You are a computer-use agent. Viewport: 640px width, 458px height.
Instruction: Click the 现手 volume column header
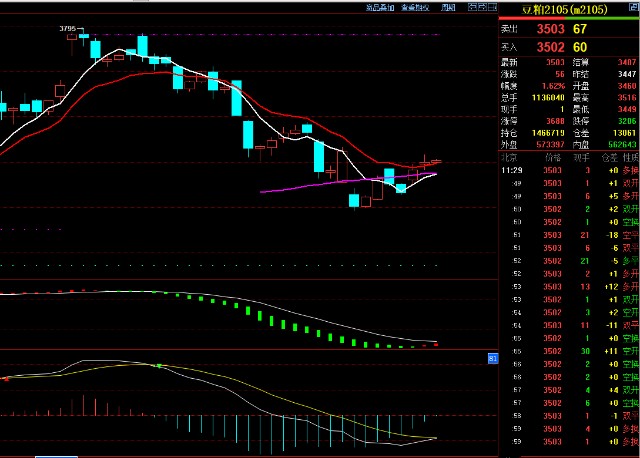pos(581,158)
